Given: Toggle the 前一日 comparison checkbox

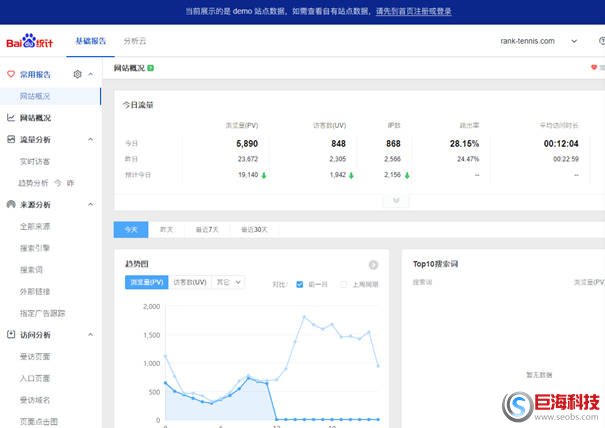Looking at the screenshot, I should [x=300, y=283].
